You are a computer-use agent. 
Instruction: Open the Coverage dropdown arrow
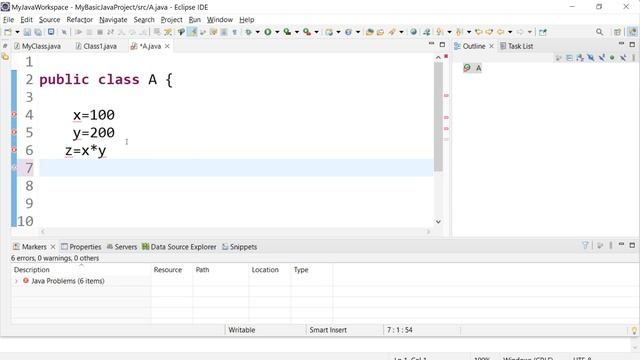[297, 32]
